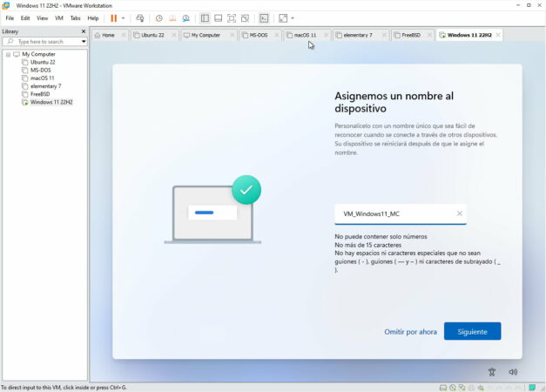Screen dimensions: 546x392
Task: Toggle the thumbnail bar view icon
Action: click(218, 18)
